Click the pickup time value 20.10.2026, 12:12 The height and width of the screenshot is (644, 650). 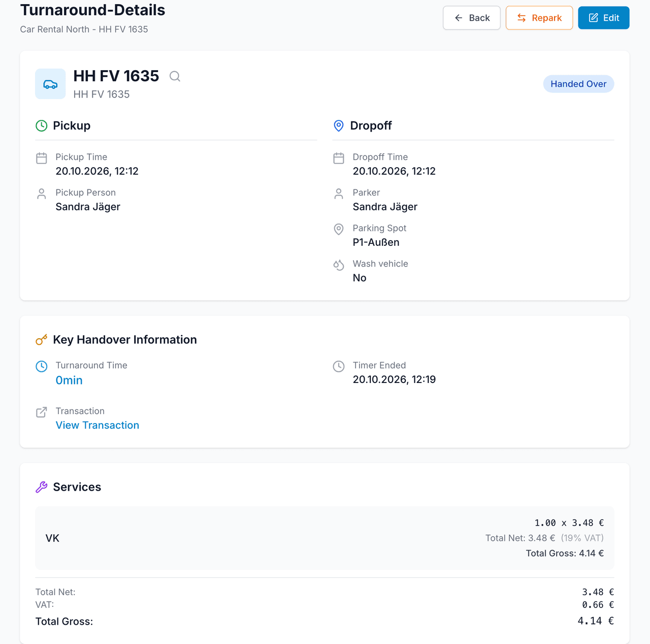coord(97,171)
